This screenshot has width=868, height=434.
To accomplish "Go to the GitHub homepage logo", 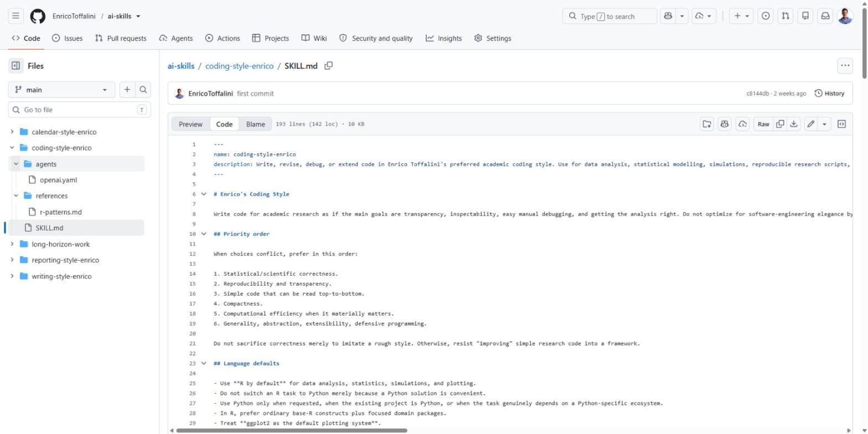I will [x=38, y=16].
